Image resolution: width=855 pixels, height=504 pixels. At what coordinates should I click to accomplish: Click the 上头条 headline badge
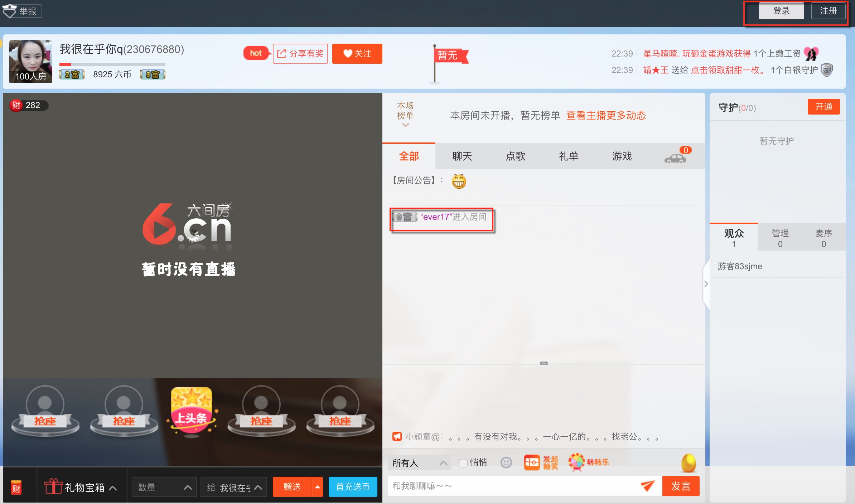pyautogui.click(x=192, y=412)
